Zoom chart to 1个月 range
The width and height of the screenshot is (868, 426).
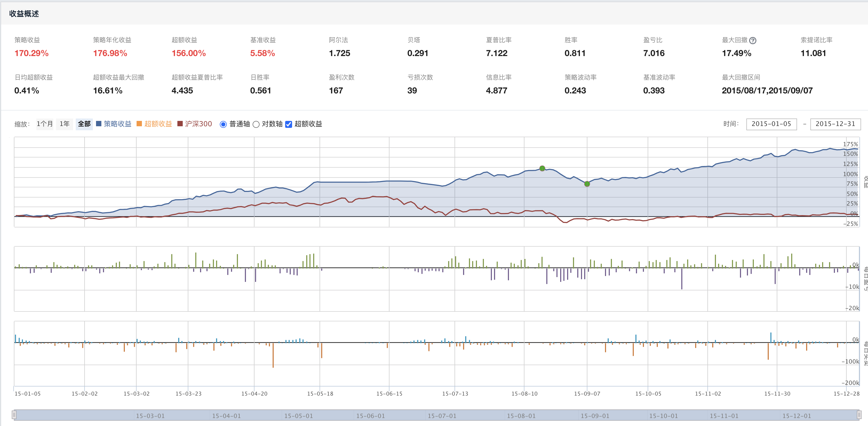click(45, 124)
